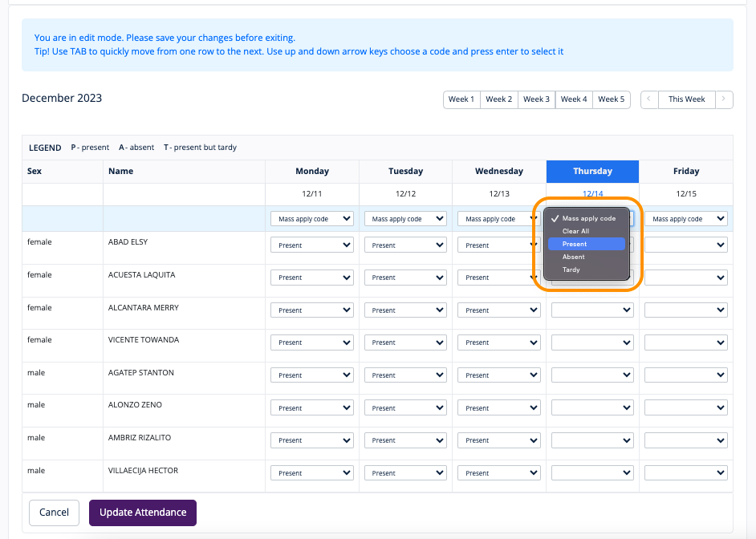Click the 12/14 date link
This screenshot has width=756, height=539.
coord(592,194)
